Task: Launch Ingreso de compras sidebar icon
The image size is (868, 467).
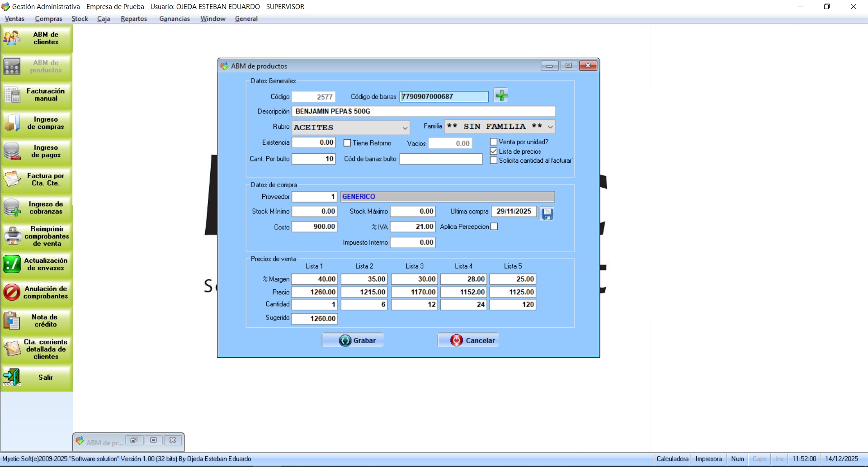Action: [37, 123]
